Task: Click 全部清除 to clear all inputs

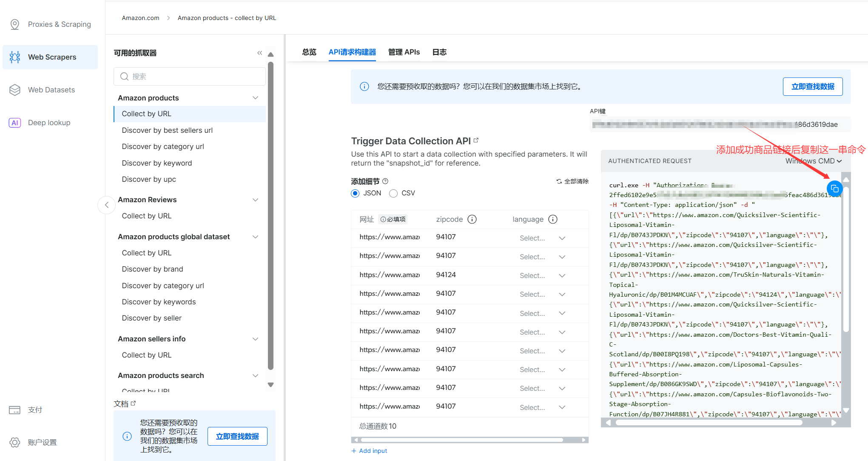Action: click(572, 181)
